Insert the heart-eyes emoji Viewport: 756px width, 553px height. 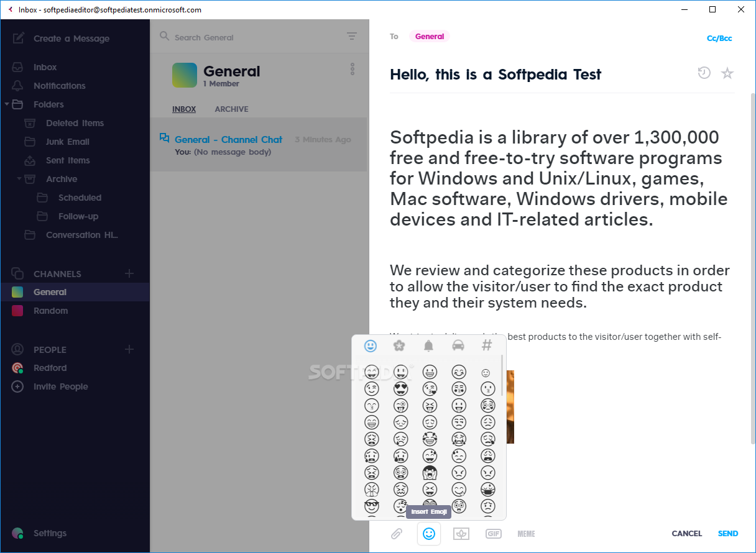pyautogui.click(x=401, y=389)
